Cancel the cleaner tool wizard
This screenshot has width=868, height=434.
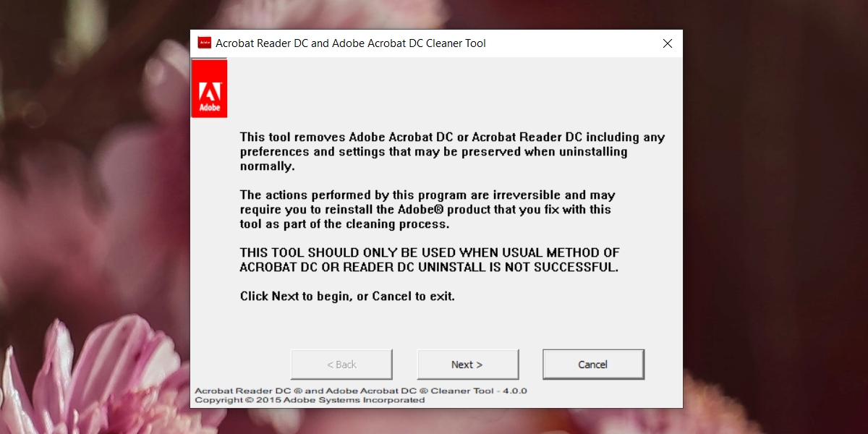coord(593,365)
